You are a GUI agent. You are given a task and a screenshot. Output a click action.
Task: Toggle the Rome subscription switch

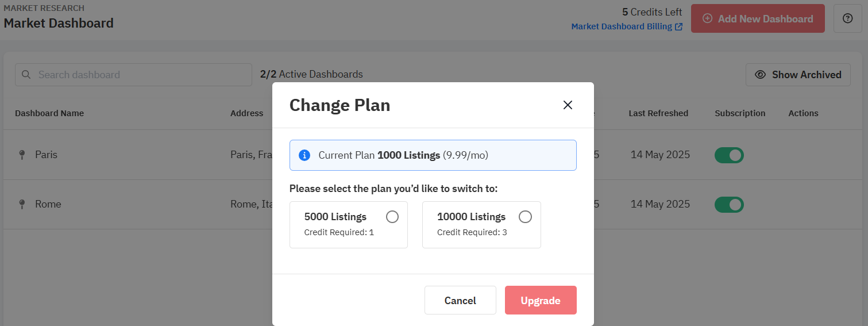pos(729,205)
